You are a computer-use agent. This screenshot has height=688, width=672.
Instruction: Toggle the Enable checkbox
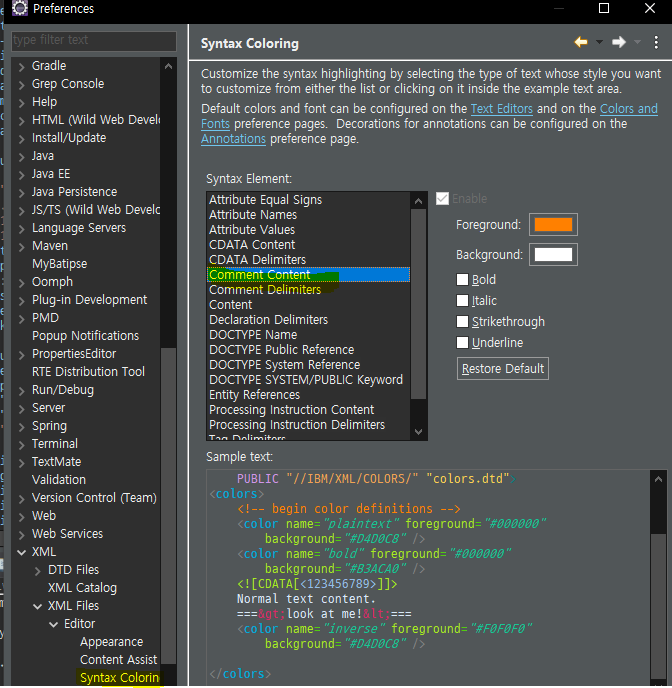click(x=442, y=199)
